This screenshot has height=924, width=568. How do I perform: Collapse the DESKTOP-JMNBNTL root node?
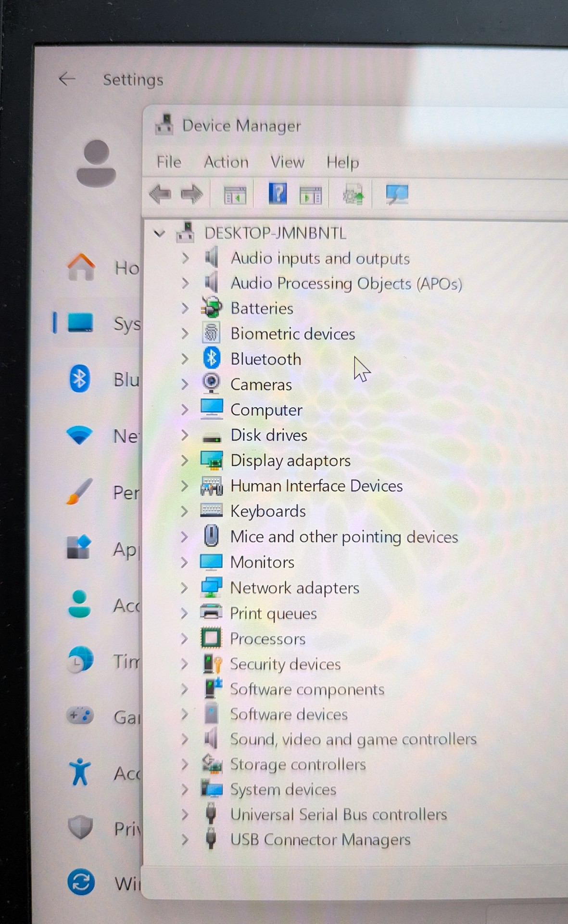tap(159, 234)
